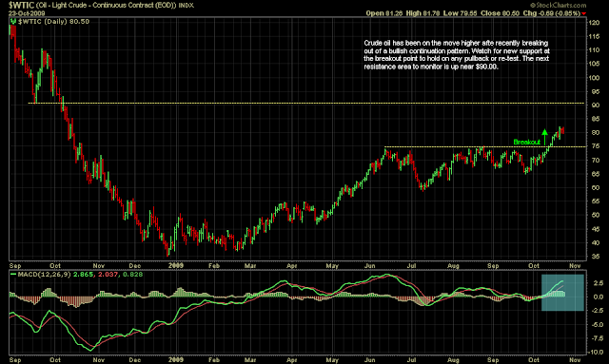
Task: Click the 2.5 label on MACD axis
Action: (598, 283)
